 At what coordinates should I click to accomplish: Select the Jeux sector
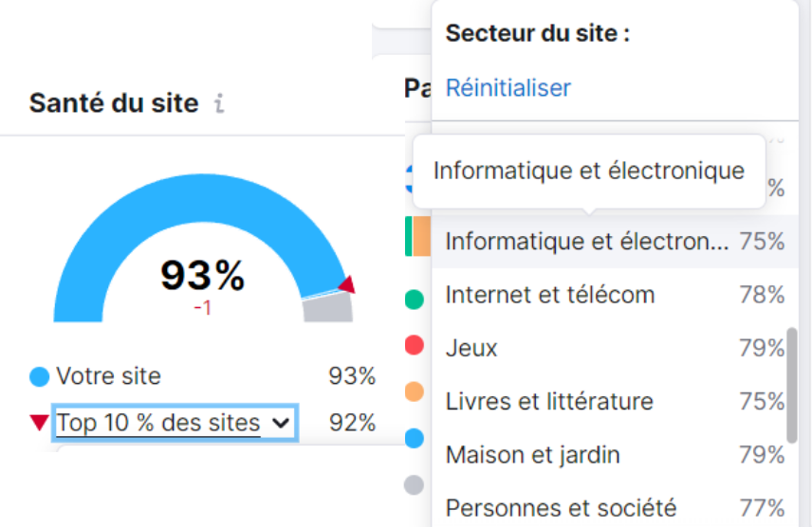tap(471, 348)
